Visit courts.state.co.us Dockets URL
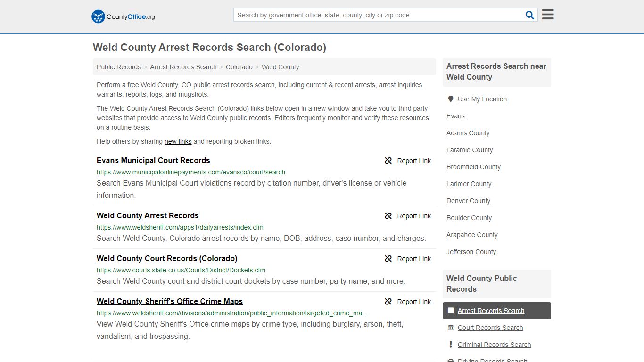This screenshot has height=362, width=644. [x=181, y=270]
